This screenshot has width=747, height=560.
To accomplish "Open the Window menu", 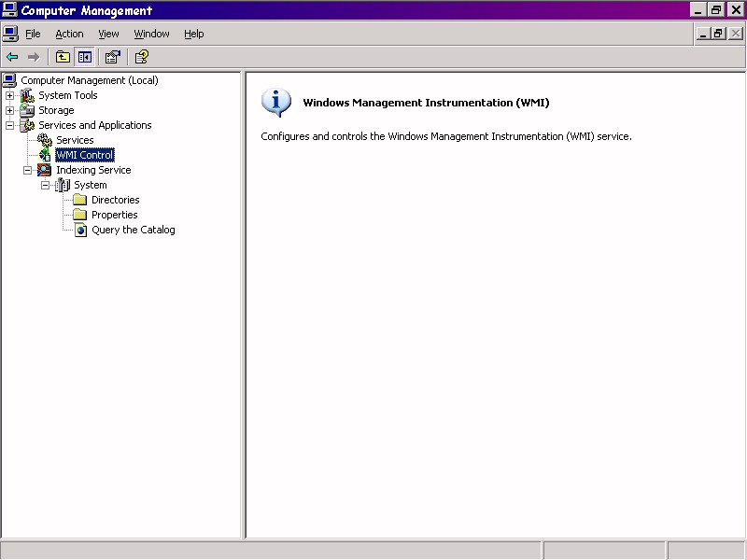I will pyautogui.click(x=151, y=34).
